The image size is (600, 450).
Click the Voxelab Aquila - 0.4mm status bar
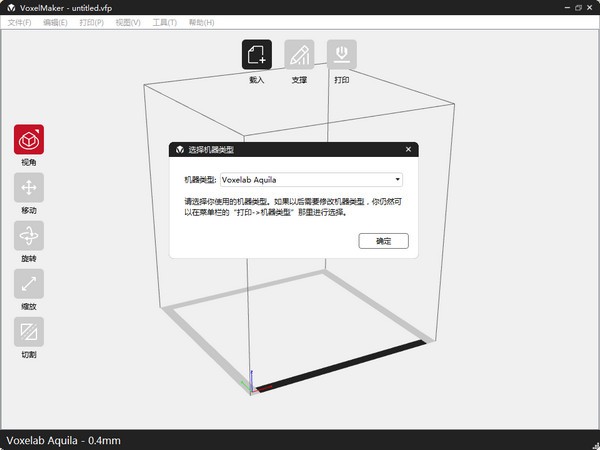64,440
